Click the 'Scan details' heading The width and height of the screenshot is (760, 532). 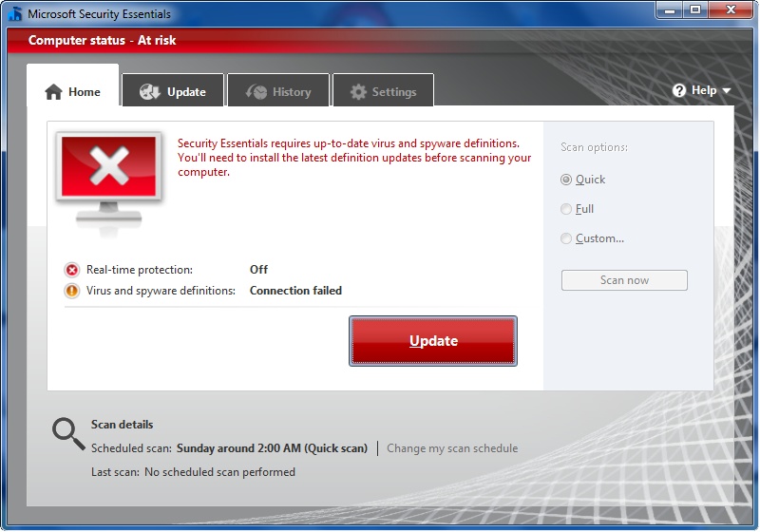click(x=123, y=425)
